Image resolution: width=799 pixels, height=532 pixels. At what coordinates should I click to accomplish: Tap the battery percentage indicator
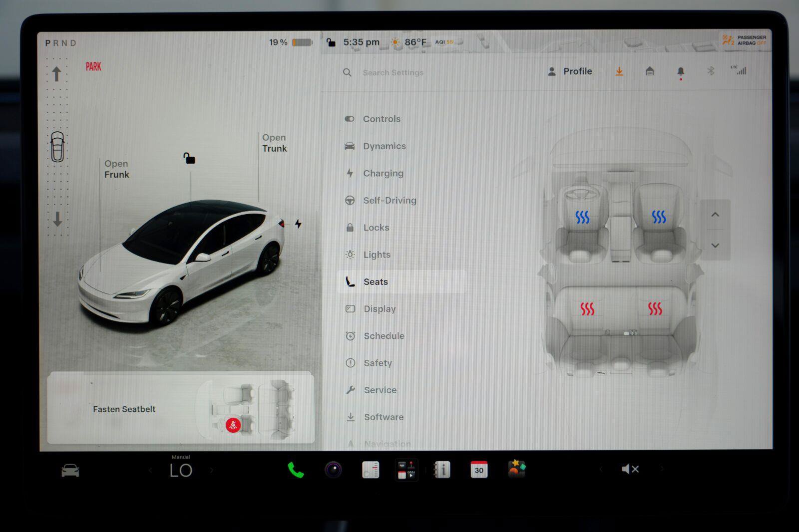coord(291,42)
